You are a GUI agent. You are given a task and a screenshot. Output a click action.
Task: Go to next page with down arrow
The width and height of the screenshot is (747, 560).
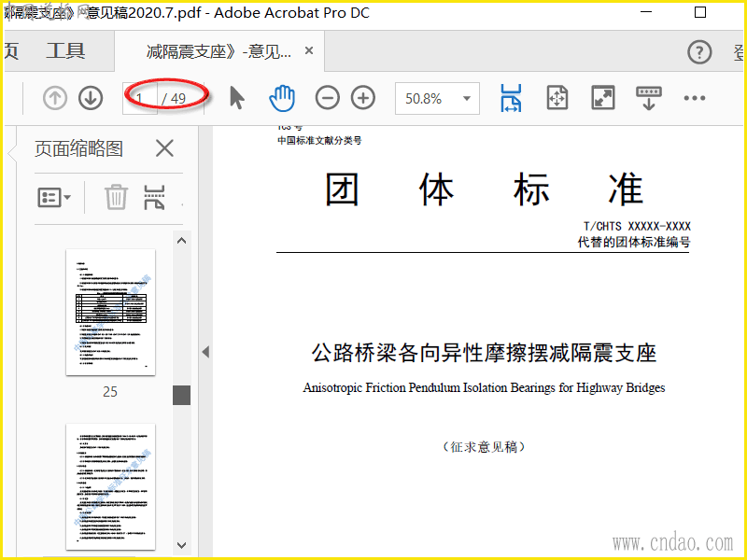pos(91,99)
